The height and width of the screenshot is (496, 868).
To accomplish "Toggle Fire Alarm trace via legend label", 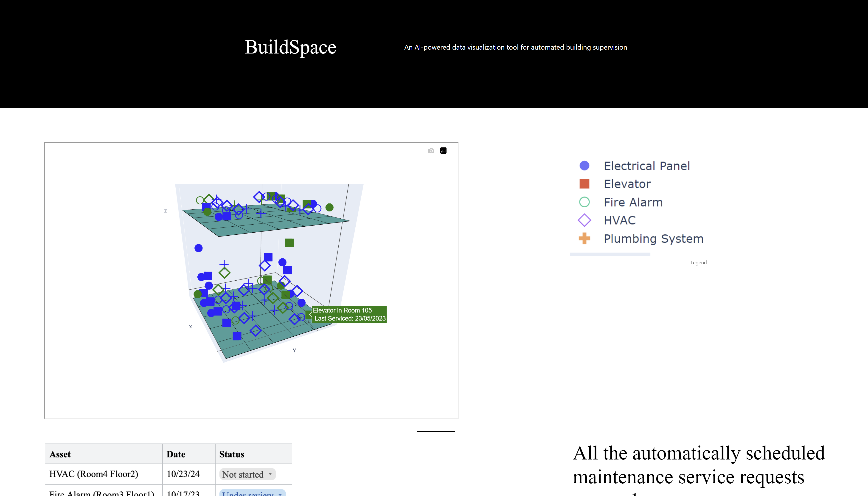I will tap(633, 202).
